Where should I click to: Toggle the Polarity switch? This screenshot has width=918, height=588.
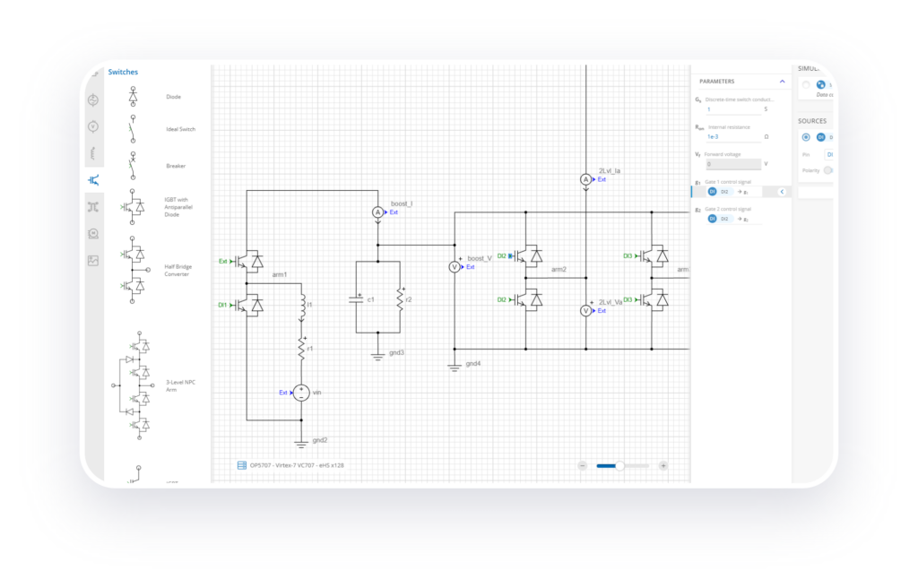pyautogui.click(x=827, y=170)
